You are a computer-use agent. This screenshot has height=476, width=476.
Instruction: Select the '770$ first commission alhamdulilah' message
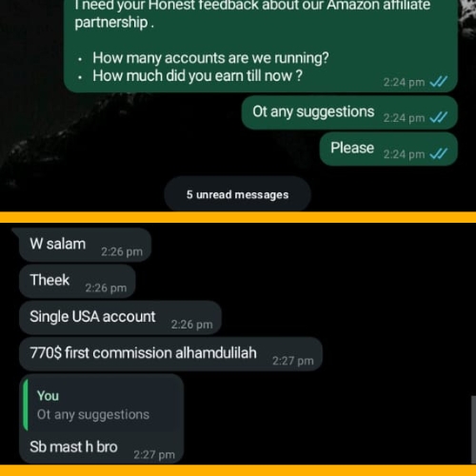(170, 354)
